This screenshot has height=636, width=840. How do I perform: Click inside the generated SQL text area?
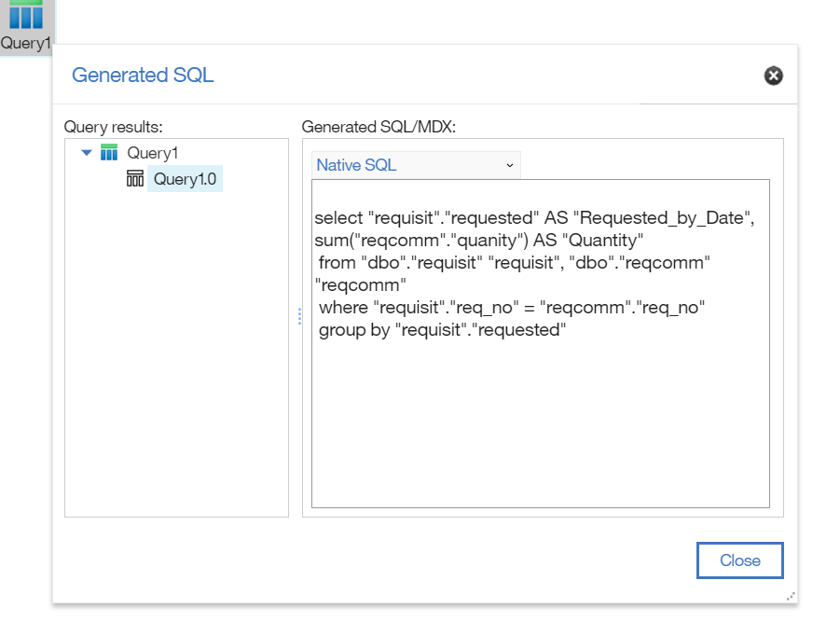540,429
